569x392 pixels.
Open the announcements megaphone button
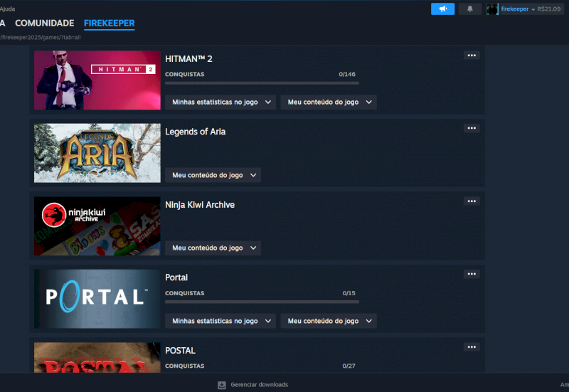(x=442, y=9)
